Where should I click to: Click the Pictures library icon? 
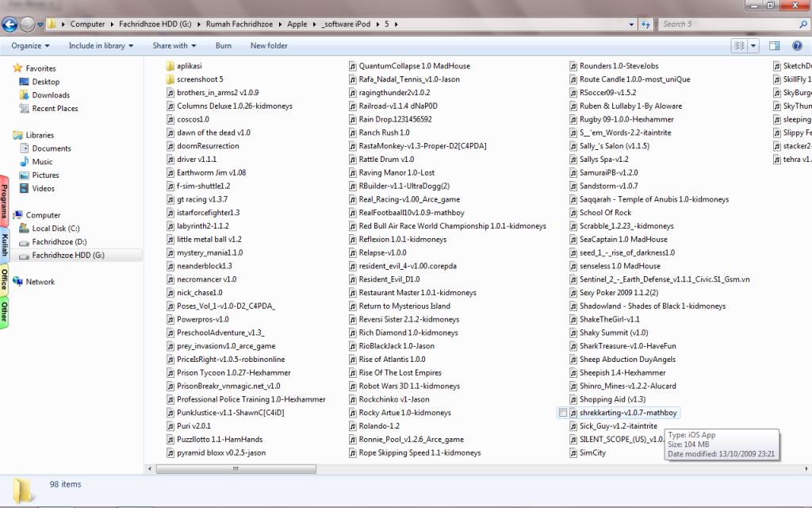click(x=24, y=175)
